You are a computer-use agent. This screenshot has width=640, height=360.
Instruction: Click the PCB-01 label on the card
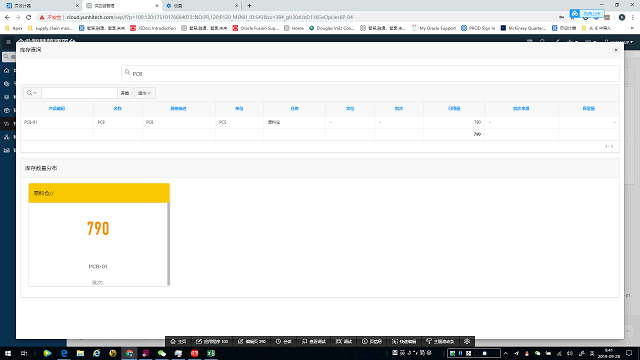click(x=98, y=266)
